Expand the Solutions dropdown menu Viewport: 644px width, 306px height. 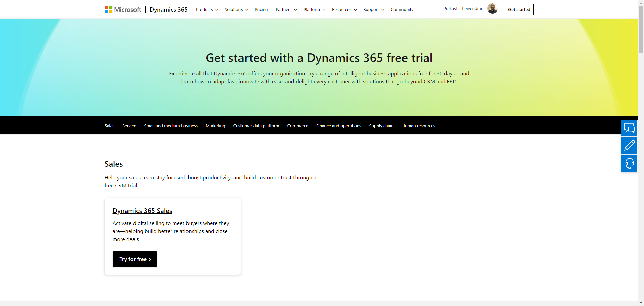click(x=236, y=10)
